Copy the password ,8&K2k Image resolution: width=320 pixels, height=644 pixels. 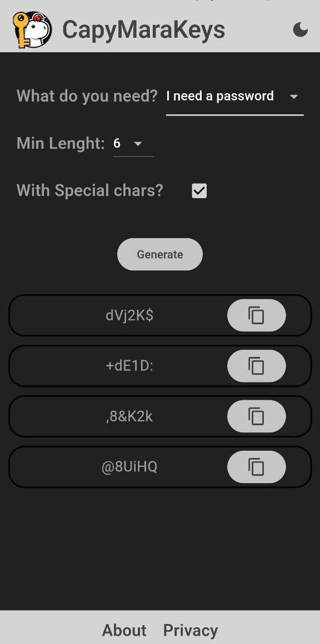coord(256,416)
